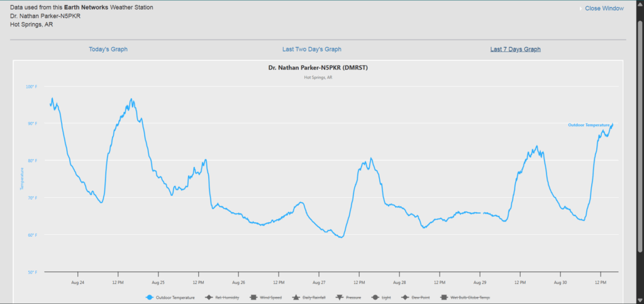Screen dimensions: 644x304
Task: Click the Wind Speed square legend icon
Action: click(x=253, y=298)
